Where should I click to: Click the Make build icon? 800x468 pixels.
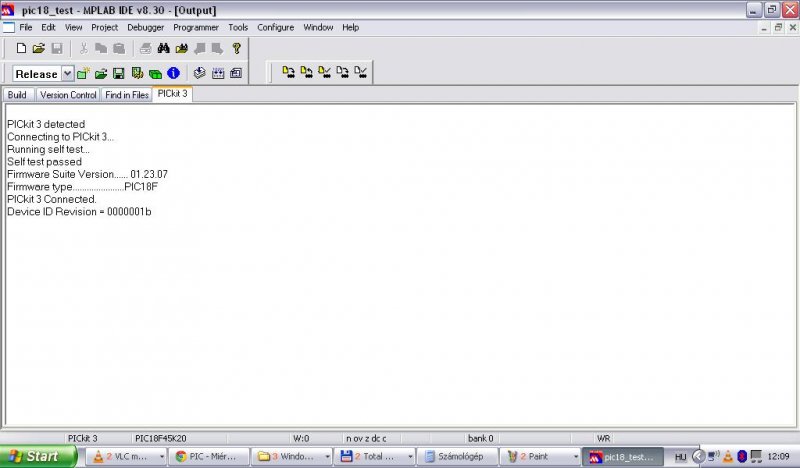pos(199,73)
